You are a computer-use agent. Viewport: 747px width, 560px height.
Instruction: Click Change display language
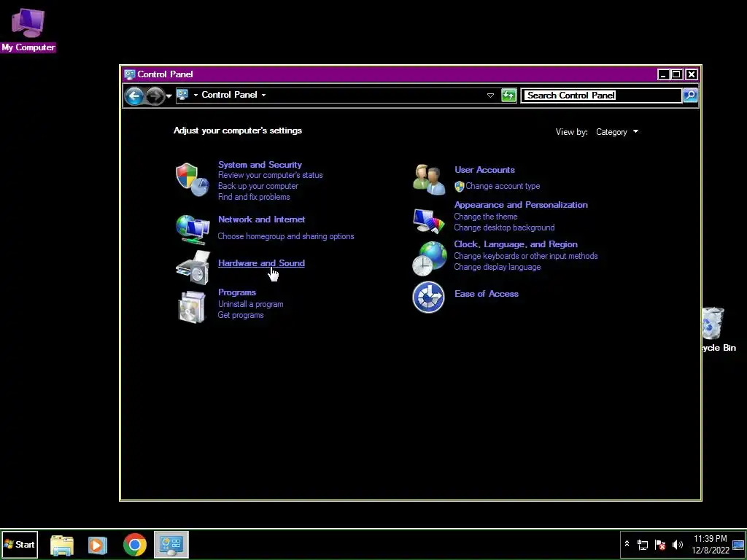tap(497, 267)
